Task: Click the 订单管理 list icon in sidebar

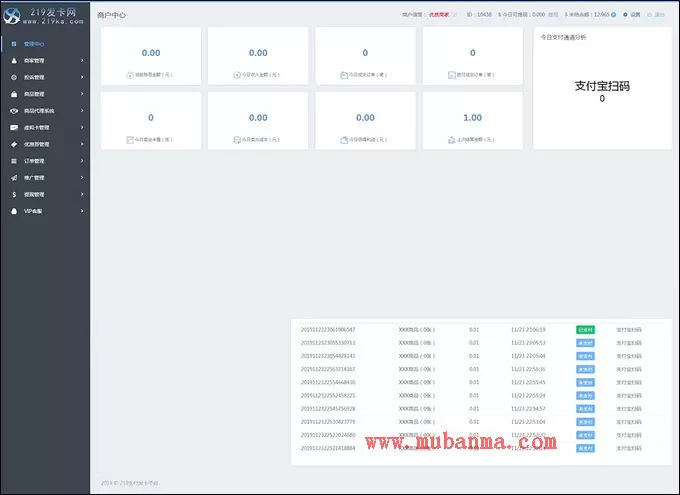Action: 13,160
